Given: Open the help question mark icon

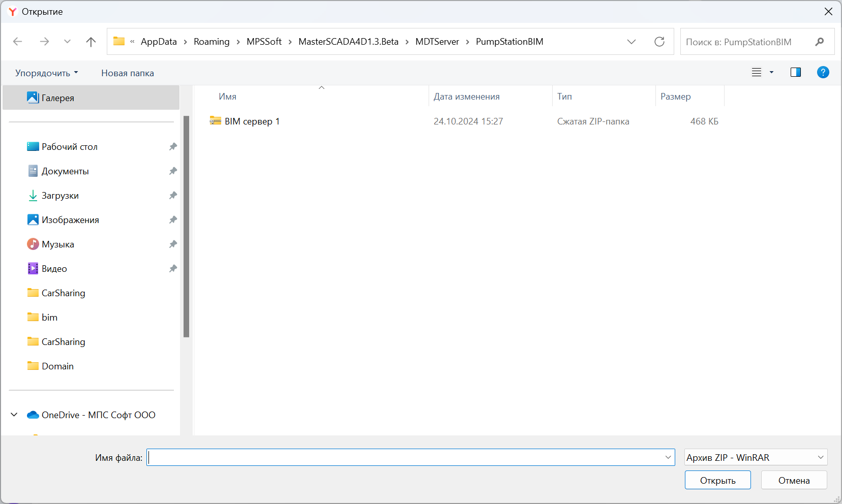Looking at the screenshot, I should tap(823, 72).
